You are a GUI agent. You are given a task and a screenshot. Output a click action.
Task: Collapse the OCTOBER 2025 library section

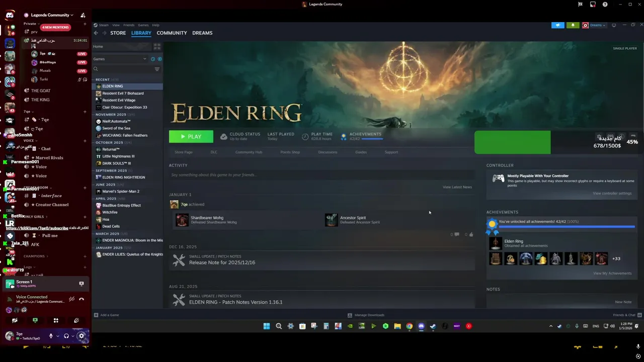coord(109,142)
